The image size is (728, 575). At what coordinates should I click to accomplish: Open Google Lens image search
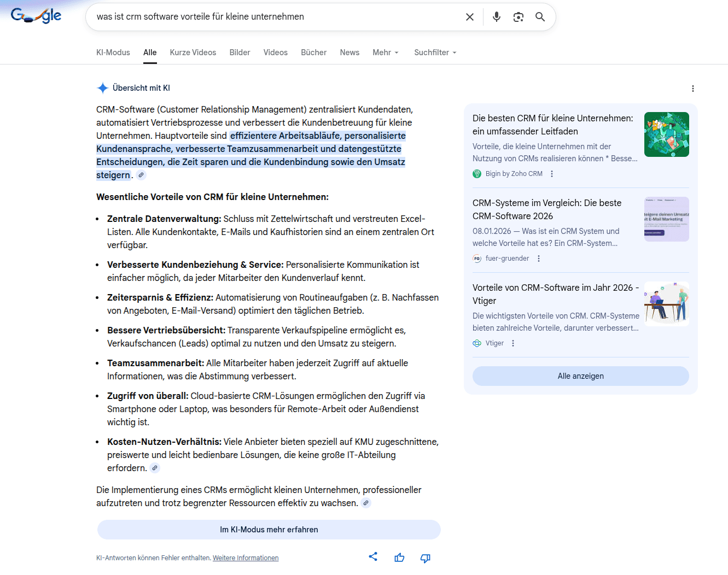point(518,17)
